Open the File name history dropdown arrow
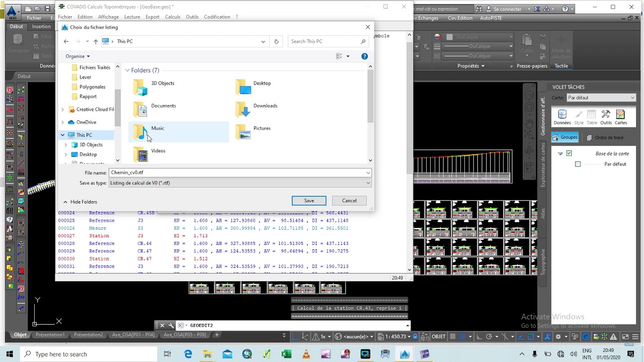This screenshot has height=362, width=644. pyautogui.click(x=368, y=172)
